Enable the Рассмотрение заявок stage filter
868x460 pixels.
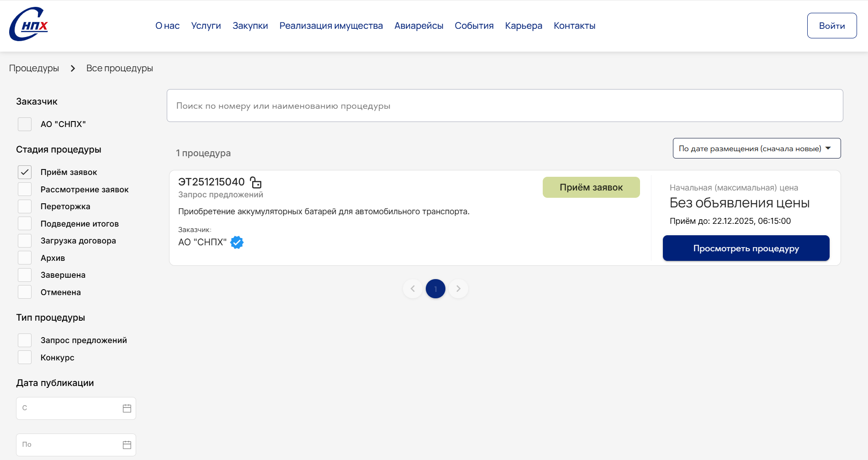pos(25,189)
